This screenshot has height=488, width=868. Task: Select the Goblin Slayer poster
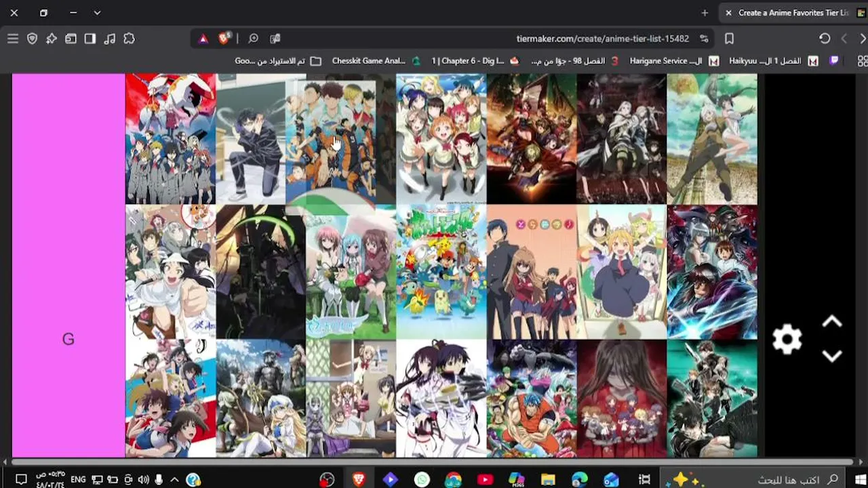[261, 399]
